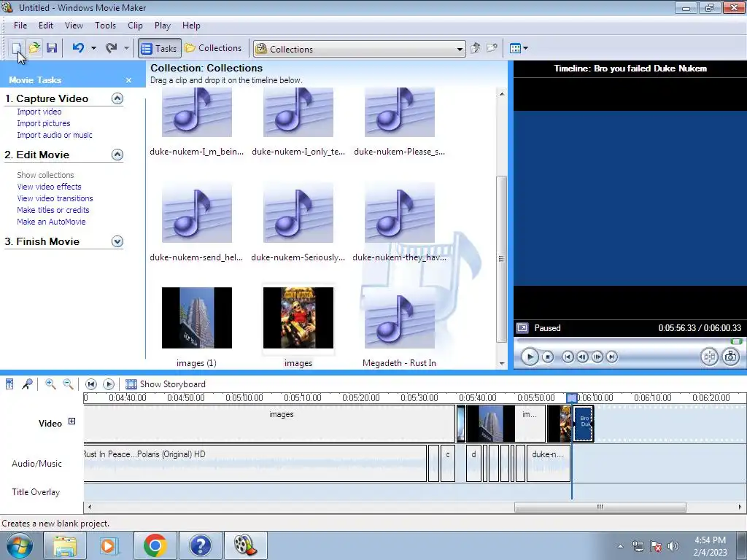Image resolution: width=747 pixels, height=560 pixels.
Task: Create a new blank project
Action: point(16,48)
